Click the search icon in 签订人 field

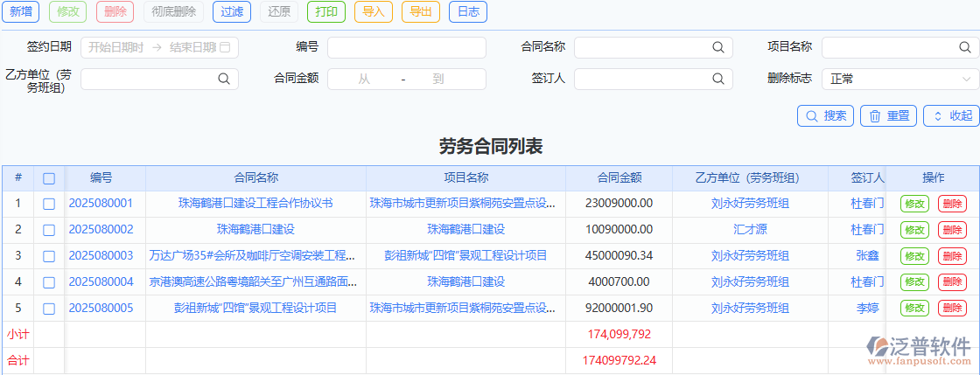click(x=718, y=79)
